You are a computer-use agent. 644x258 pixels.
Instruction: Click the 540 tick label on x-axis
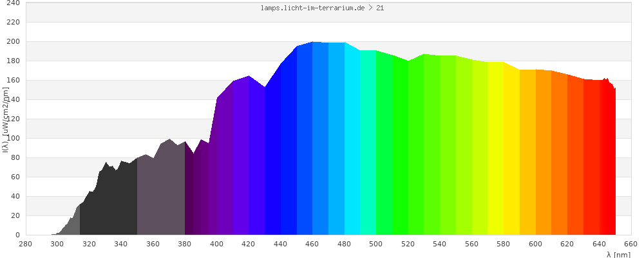440,244
